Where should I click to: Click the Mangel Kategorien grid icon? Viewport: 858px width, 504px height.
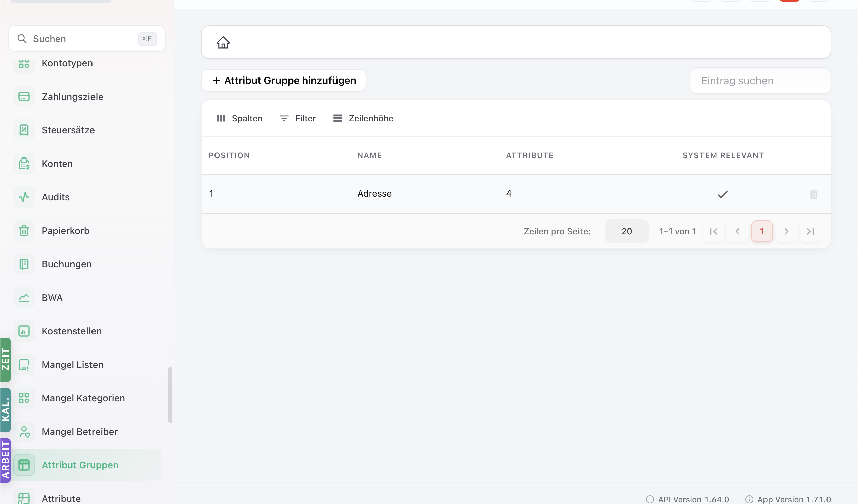(24, 398)
